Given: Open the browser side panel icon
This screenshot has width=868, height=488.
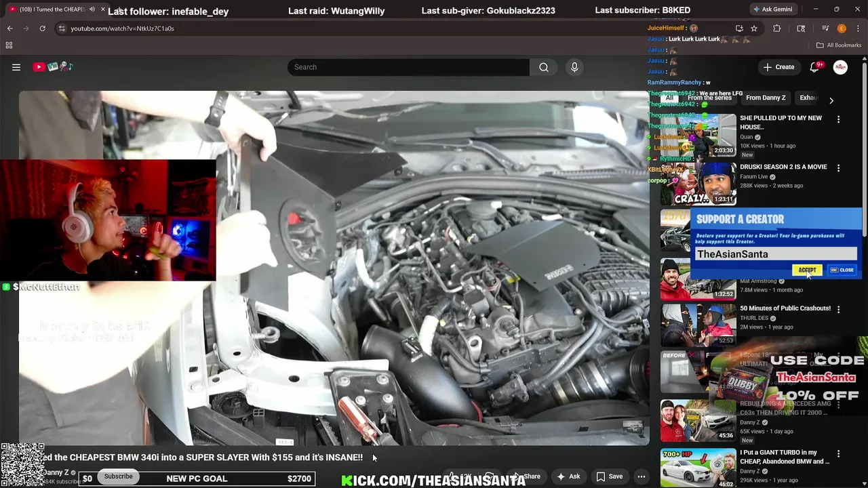Looking at the screenshot, I should (801, 28).
